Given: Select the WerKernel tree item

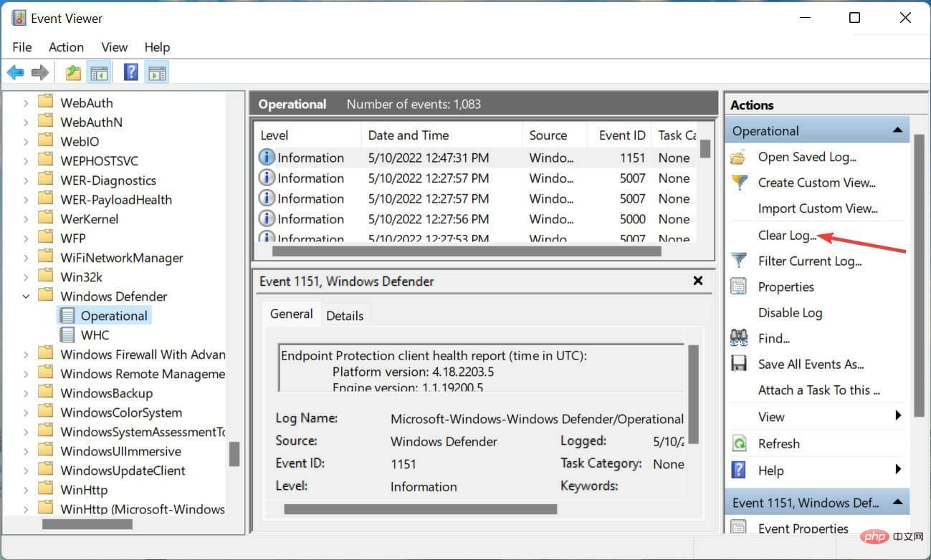Looking at the screenshot, I should (89, 218).
